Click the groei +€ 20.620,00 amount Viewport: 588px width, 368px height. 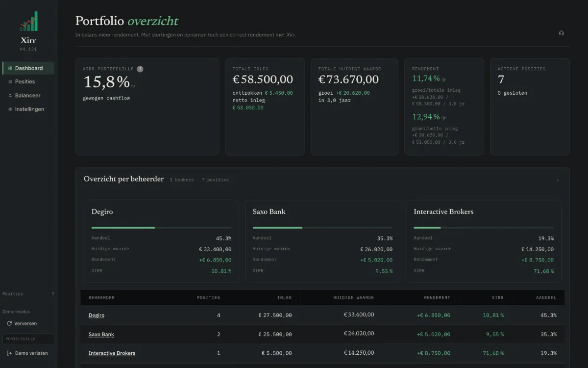click(x=353, y=93)
